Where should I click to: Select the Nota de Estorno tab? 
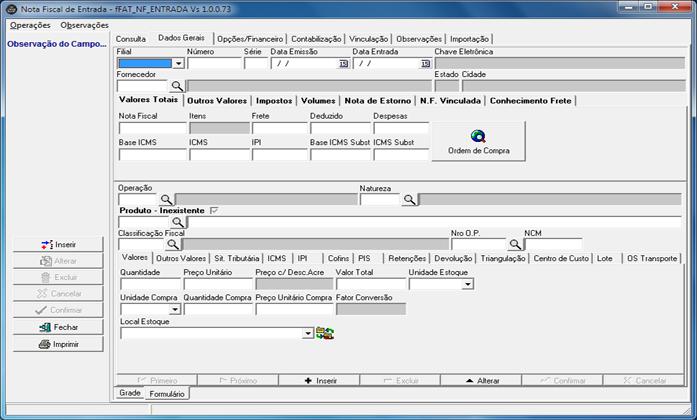click(x=378, y=101)
